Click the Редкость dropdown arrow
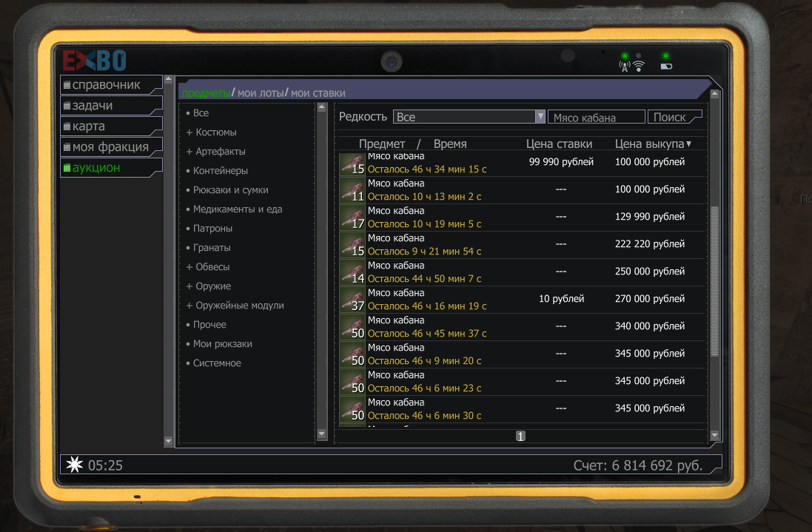The height and width of the screenshot is (532, 812). (540, 117)
